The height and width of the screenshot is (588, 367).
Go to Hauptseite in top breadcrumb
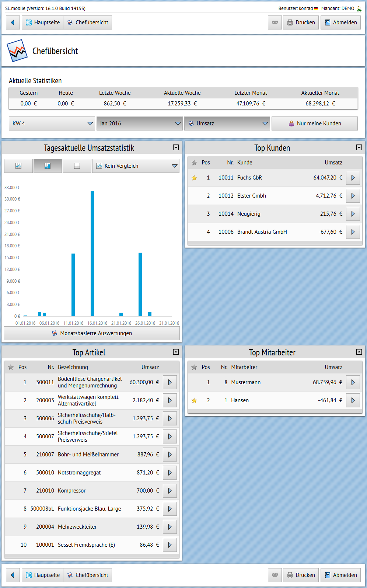[43, 22]
